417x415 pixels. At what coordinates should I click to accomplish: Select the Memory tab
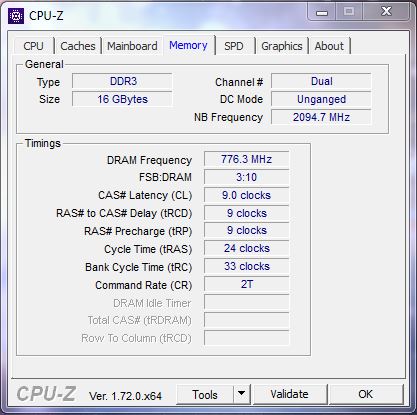click(x=188, y=45)
